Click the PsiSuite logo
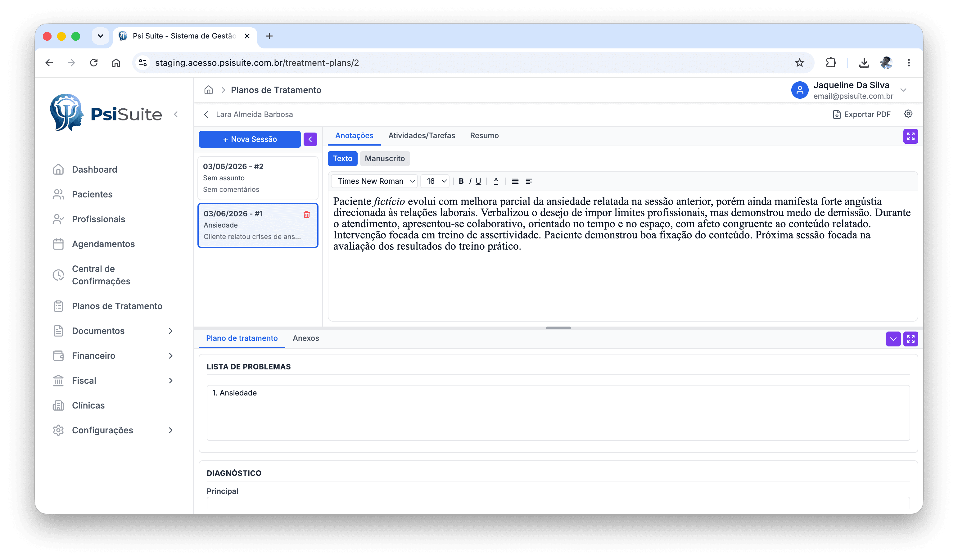Image resolution: width=958 pixels, height=560 pixels. click(106, 113)
